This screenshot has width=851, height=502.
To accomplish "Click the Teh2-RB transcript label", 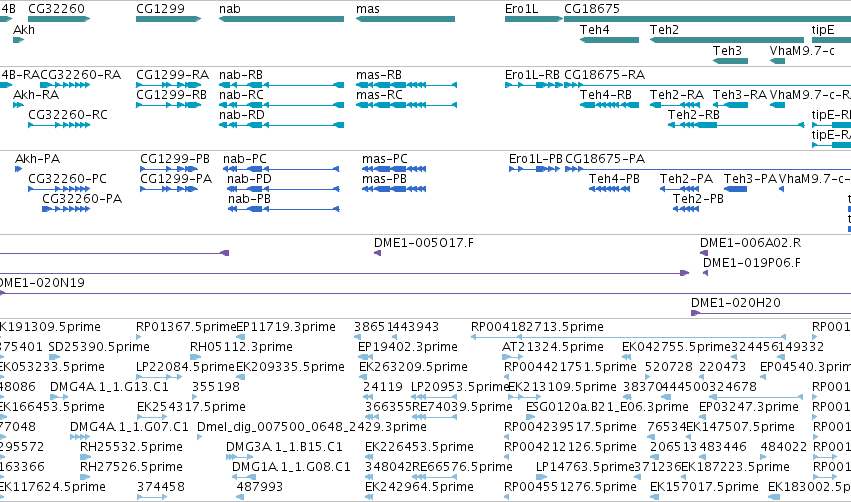I will click(694, 115).
